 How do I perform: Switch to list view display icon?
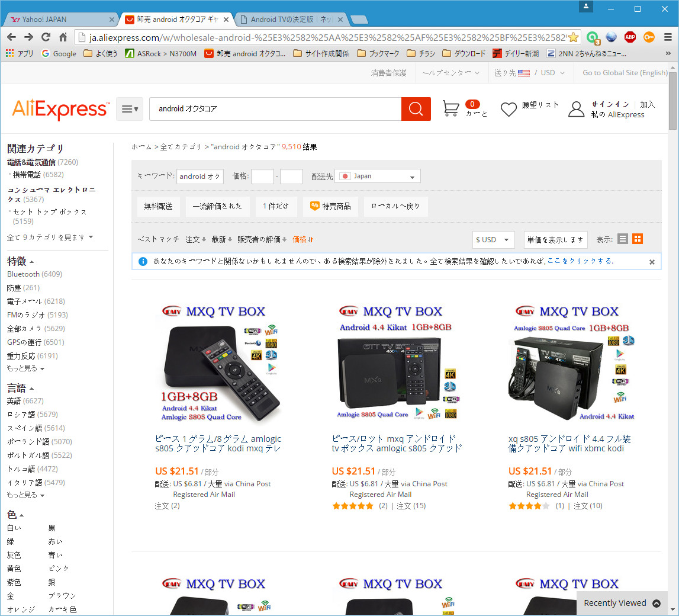click(x=622, y=239)
